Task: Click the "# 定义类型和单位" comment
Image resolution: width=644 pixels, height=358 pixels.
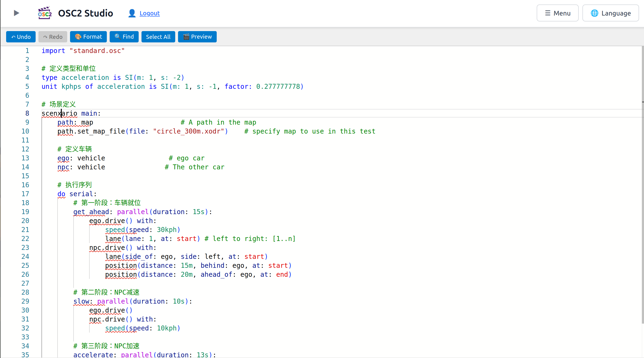Action: [68, 68]
